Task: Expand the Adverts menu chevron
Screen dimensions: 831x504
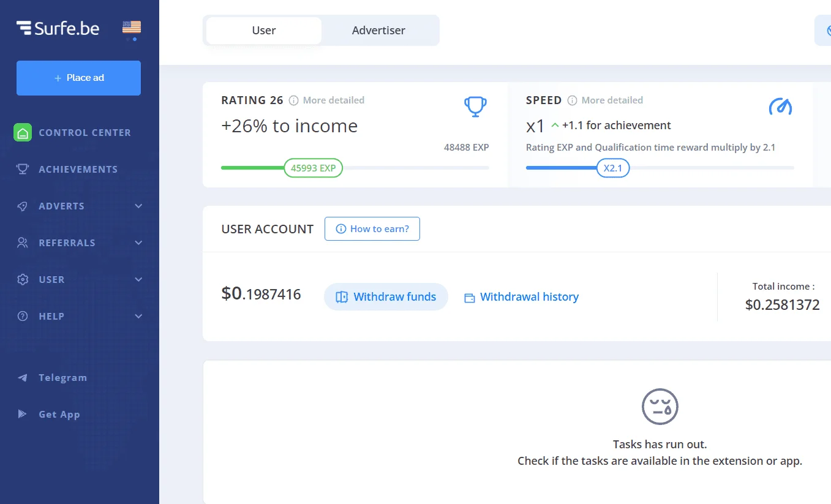Action: click(138, 206)
